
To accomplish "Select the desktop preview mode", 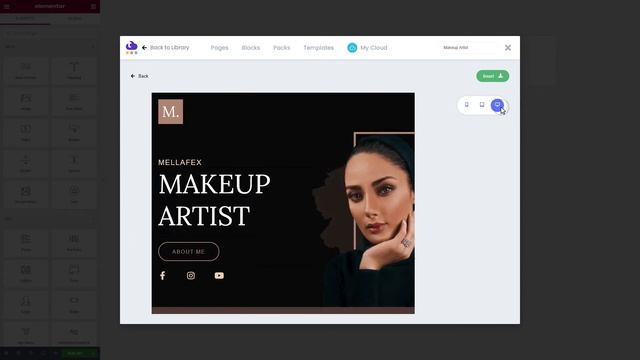I will click(497, 105).
